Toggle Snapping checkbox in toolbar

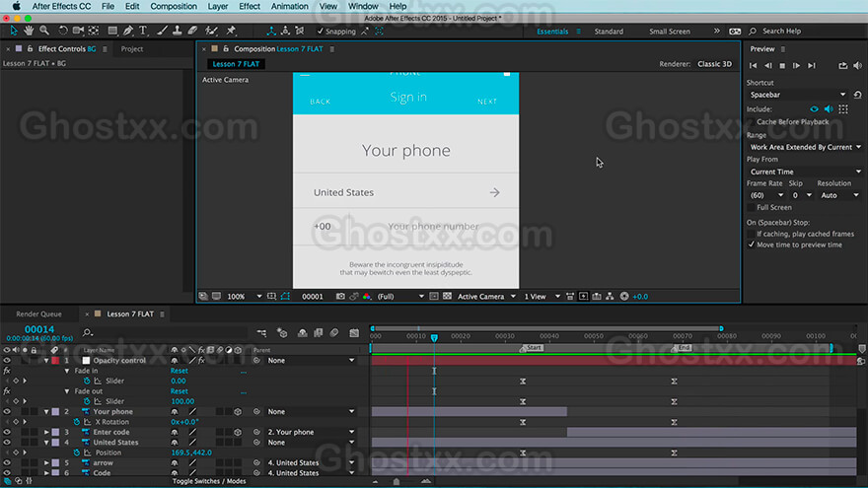[320, 31]
